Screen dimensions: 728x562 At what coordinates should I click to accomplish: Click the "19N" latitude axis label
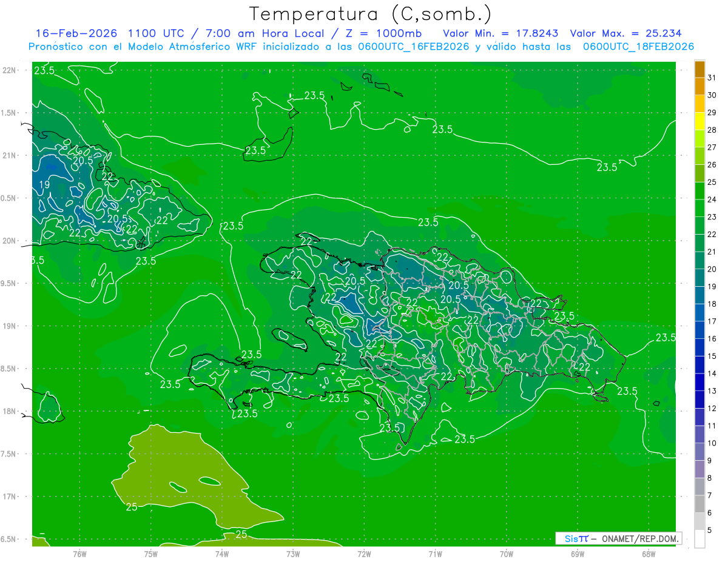[9, 326]
